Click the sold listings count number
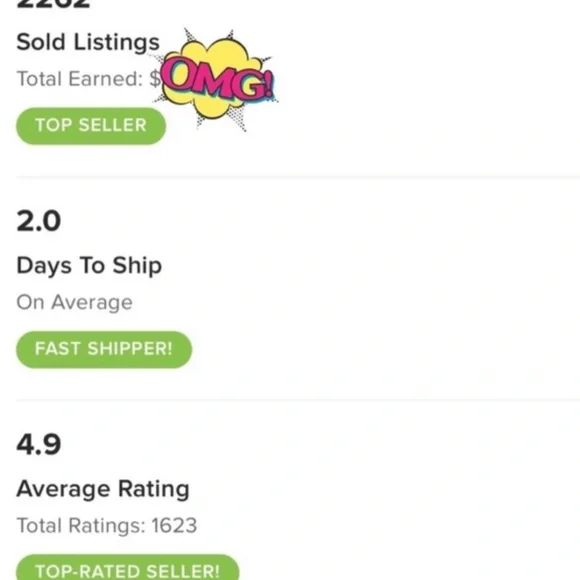The image size is (580, 580). tap(53, 4)
